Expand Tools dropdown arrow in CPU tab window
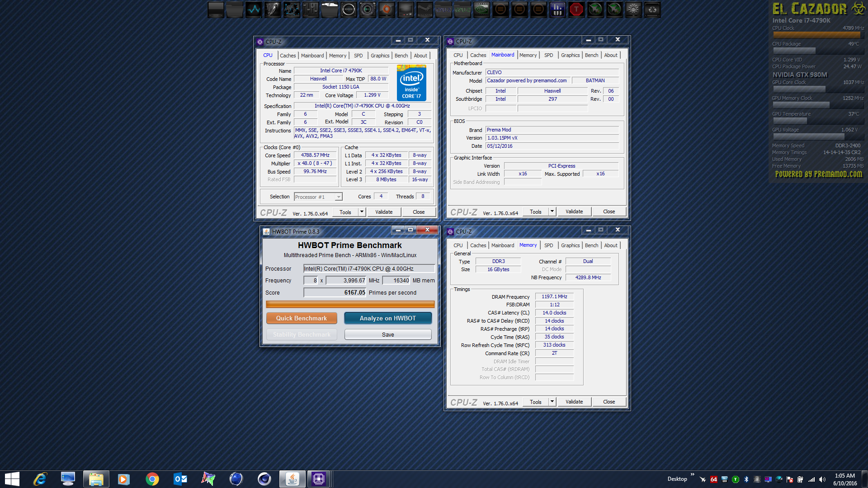 click(x=362, y=212)
